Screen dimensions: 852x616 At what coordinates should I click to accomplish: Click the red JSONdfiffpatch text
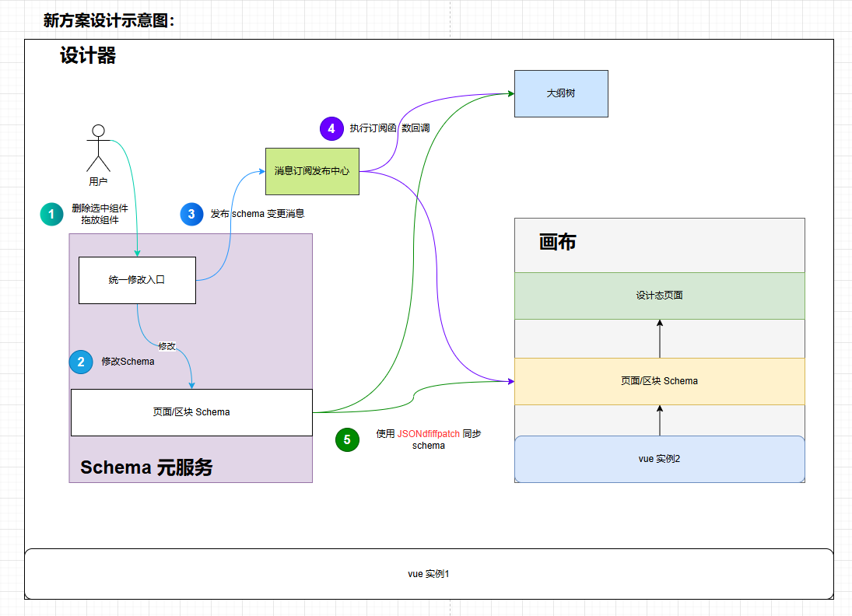tap(428, 433)
